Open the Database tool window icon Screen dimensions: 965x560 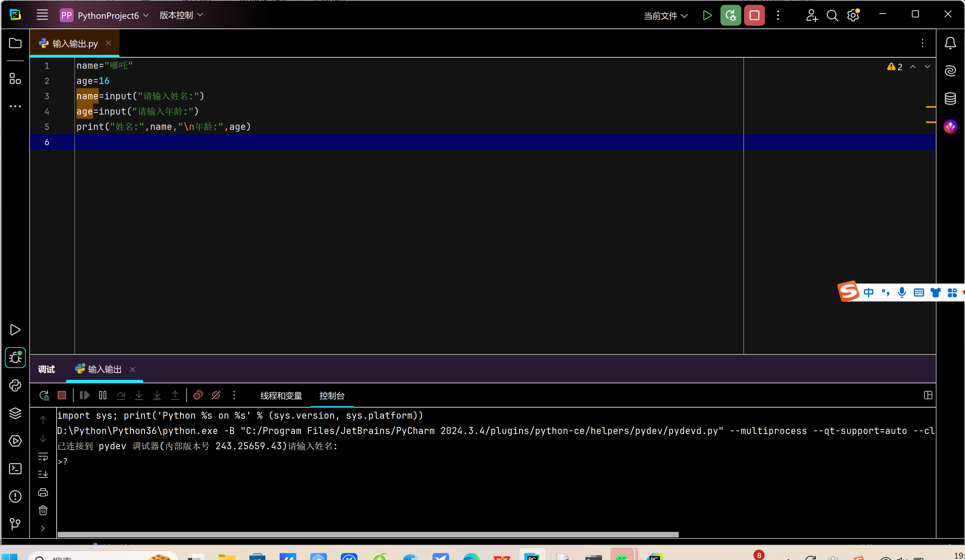tap(950, 98)
